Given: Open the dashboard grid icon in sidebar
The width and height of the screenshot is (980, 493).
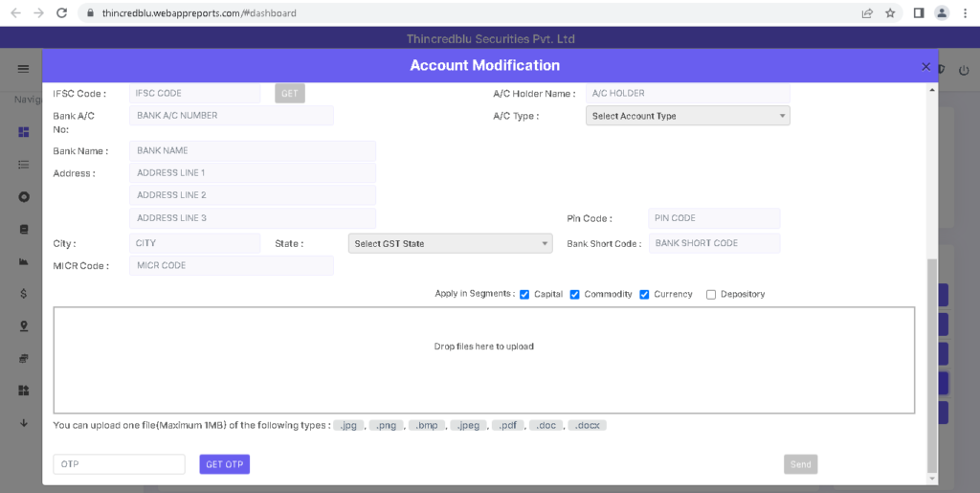Looking at the screenshot, I should pyautogui.click(x=24, y=132).
